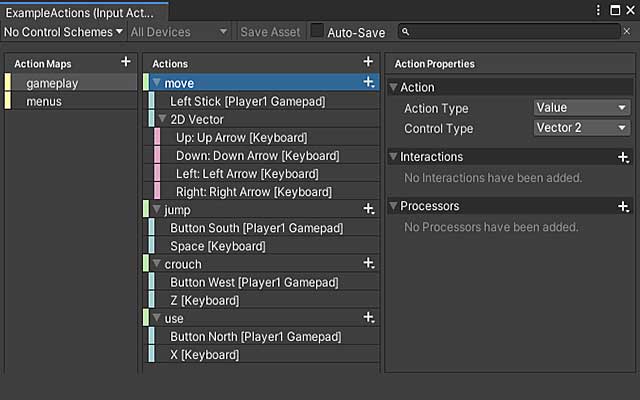Collapse the move action foldout
Image resolution: width=640 pixels, height=400 pixels.
click(156, 83)
